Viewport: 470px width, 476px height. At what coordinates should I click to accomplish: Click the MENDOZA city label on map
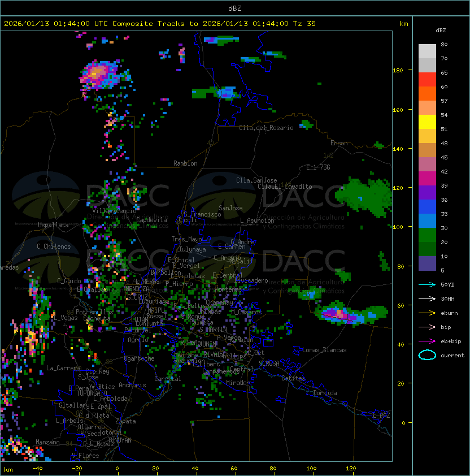tap(137, 288)
